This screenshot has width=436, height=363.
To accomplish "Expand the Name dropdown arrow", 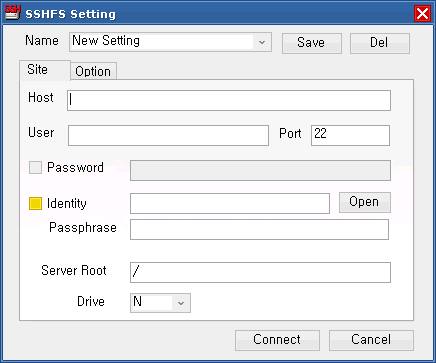I will pos(262,42).
